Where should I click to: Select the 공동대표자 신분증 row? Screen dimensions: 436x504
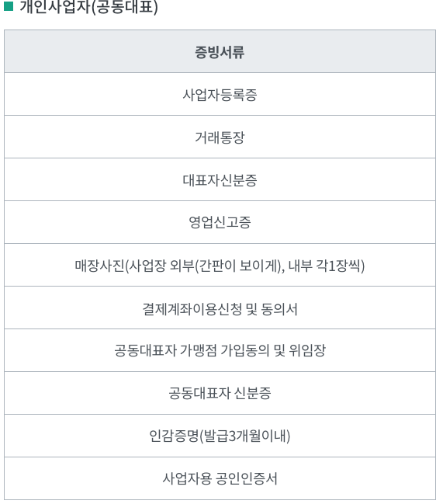pyautogui.click(x=220, y=394)
